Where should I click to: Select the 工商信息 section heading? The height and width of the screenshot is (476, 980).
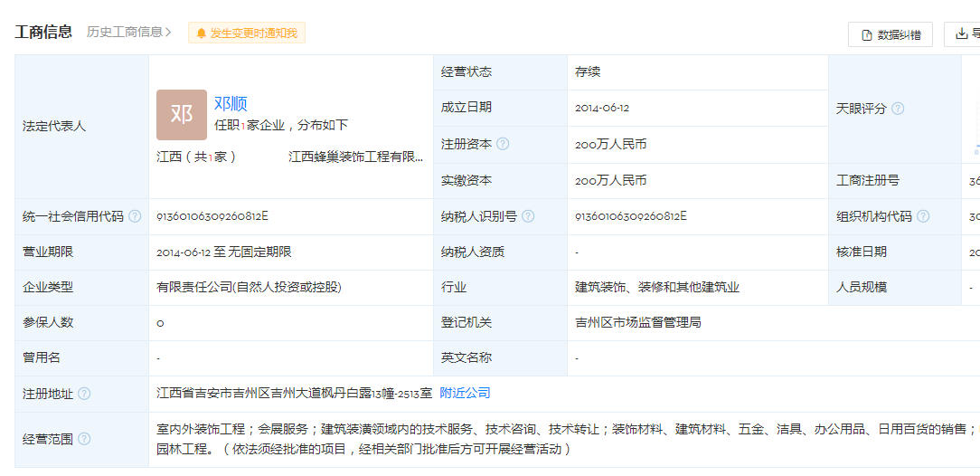[x=43, y=32]
